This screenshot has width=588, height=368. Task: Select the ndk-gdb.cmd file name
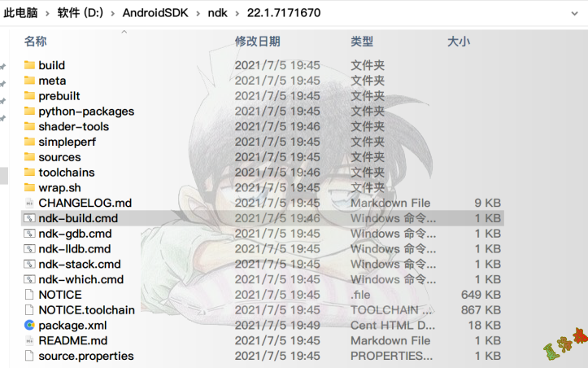[75, 234]
